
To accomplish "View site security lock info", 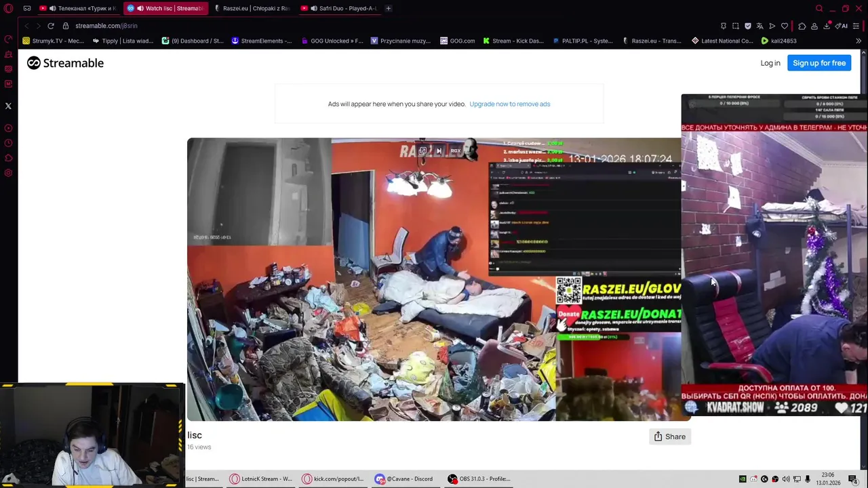I will point(66,26).
